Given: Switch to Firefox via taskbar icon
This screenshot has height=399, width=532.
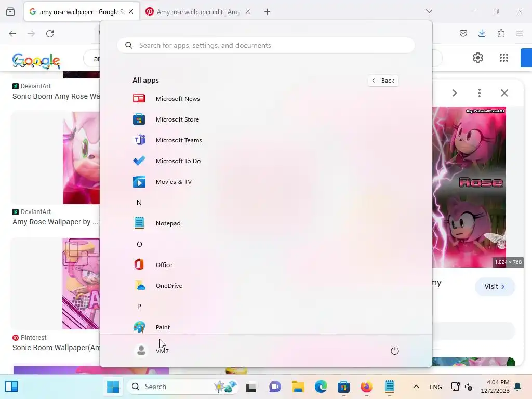Looking at the screenshot, I should tap(366, 387).
